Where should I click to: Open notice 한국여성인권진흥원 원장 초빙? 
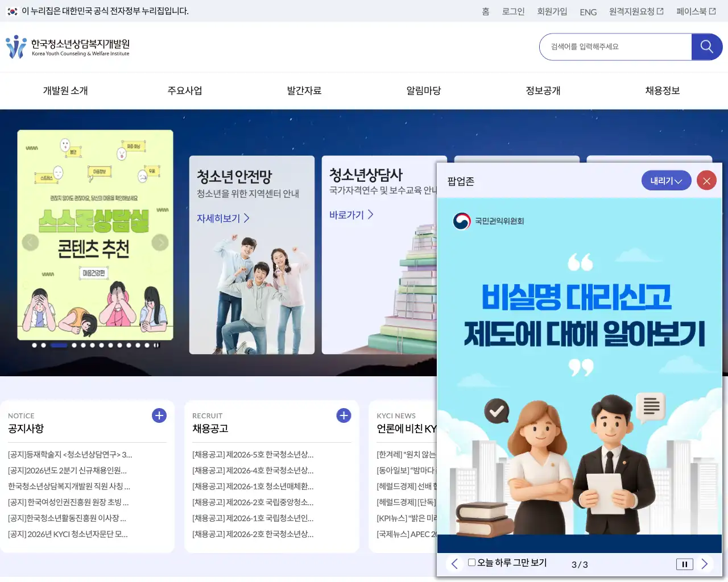click(68, 502)
